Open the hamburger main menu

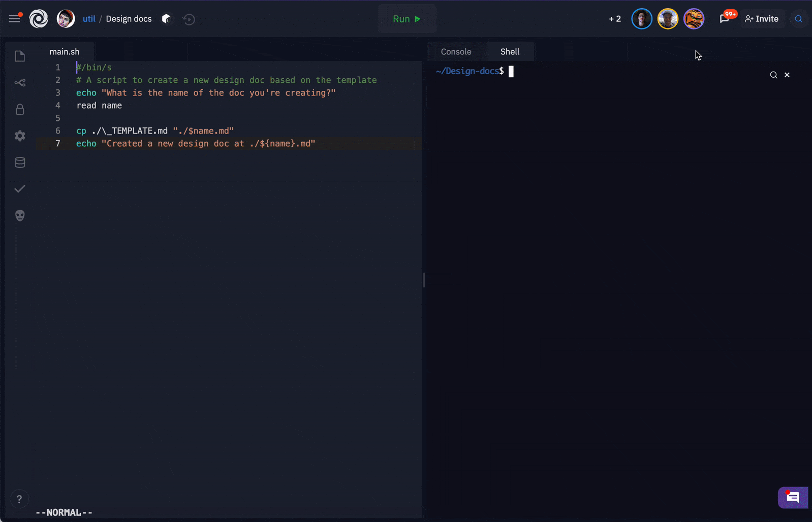(x=15, y=19)
